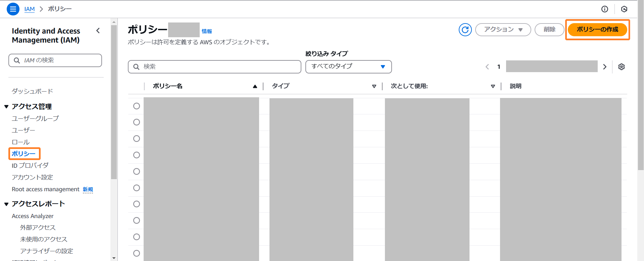Viewport: 644px width, 261px height.
Task: Open the すべてのタイプ filter dropdown
Action: tap(348, 66)
